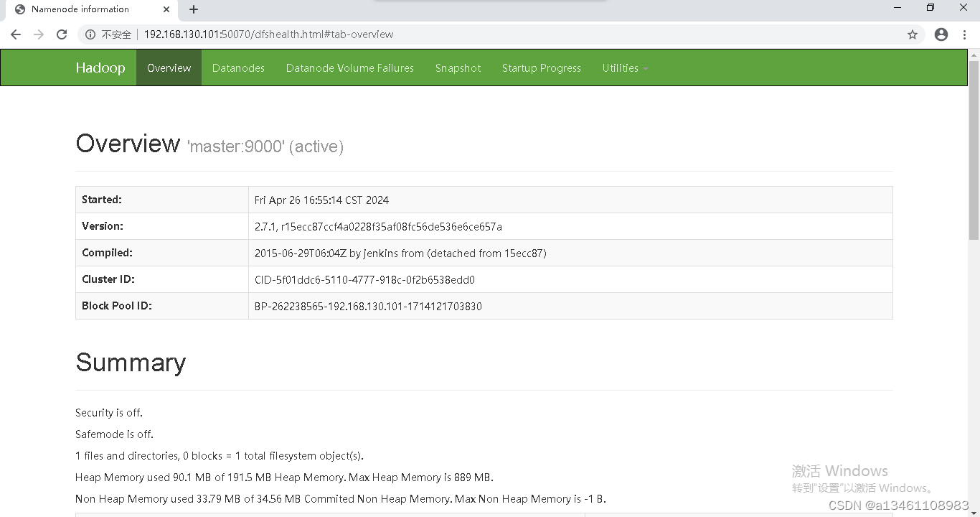
Task: Close the Namenode information tab
Action: 166,9
